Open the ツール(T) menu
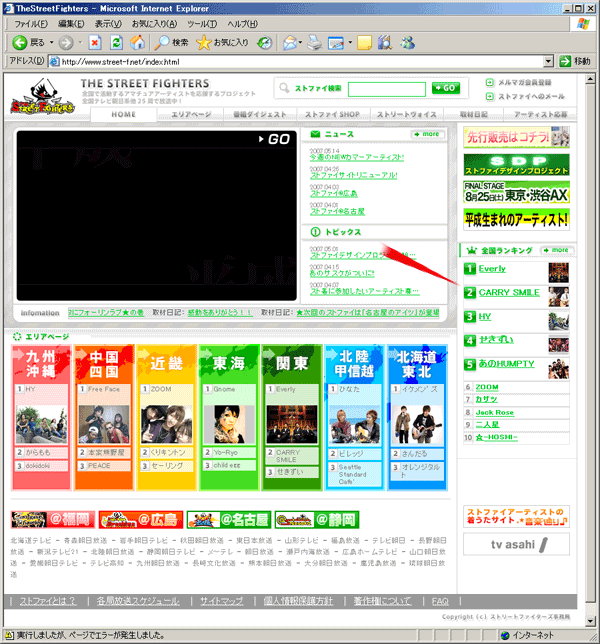Viewport: 600px width, 644px height. [x=202, y=24]
